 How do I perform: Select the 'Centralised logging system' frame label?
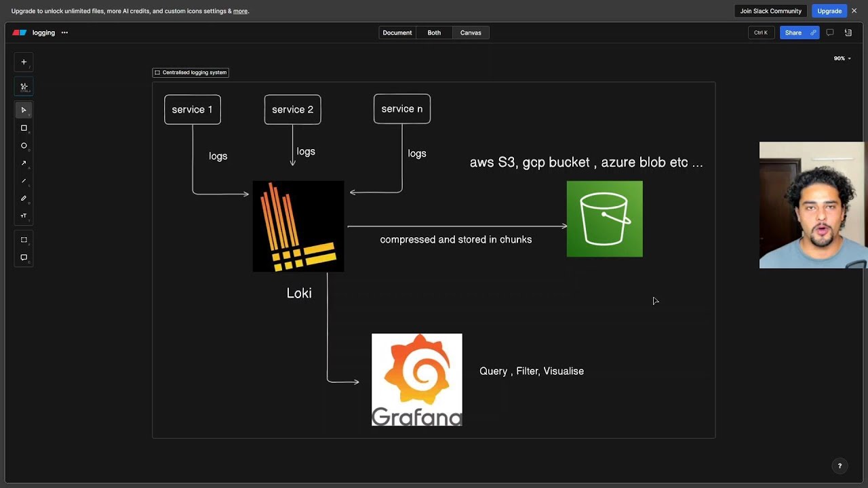coord(191,73)
